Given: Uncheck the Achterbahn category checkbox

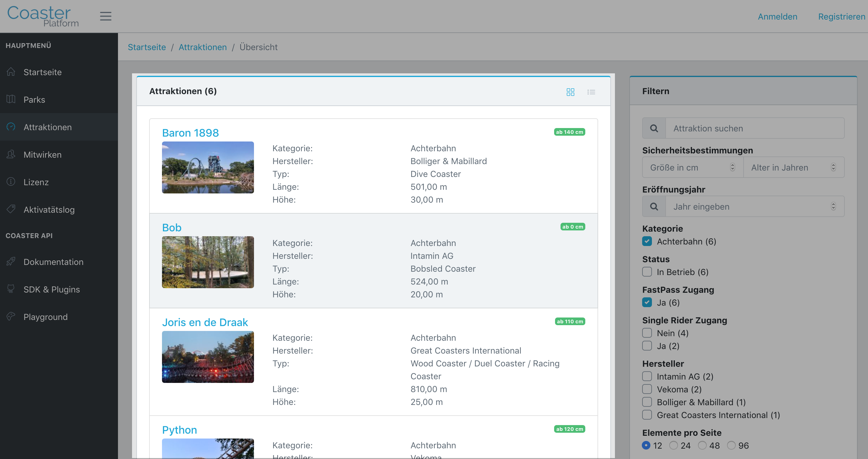Looking at the screenshot, I should tap(647, 241).
